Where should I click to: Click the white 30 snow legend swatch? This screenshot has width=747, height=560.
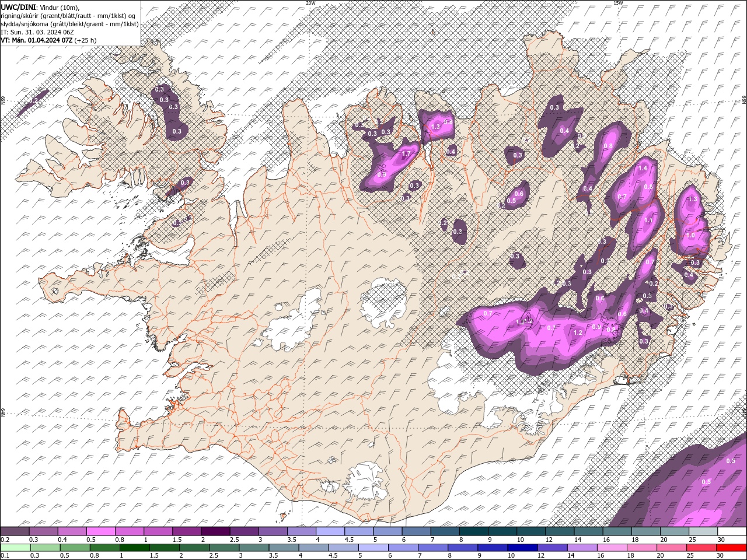[732, 531]
